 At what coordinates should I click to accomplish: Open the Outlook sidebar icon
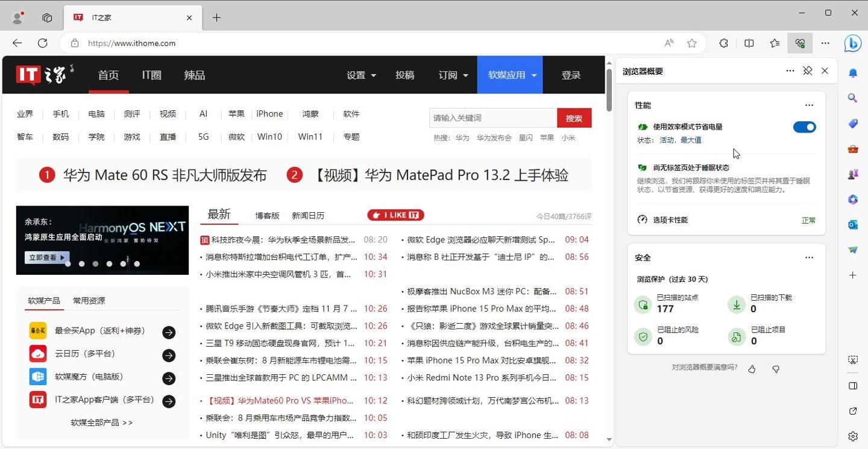(853, 225)
